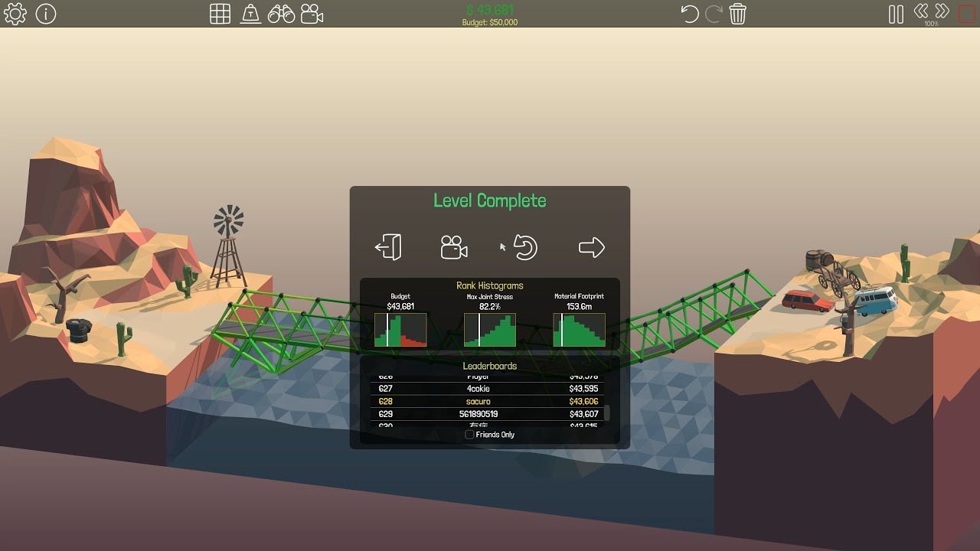This screenshot has width=980, height=551.
Task: Open the Material Footprint histogram
Action: point(579,330)
